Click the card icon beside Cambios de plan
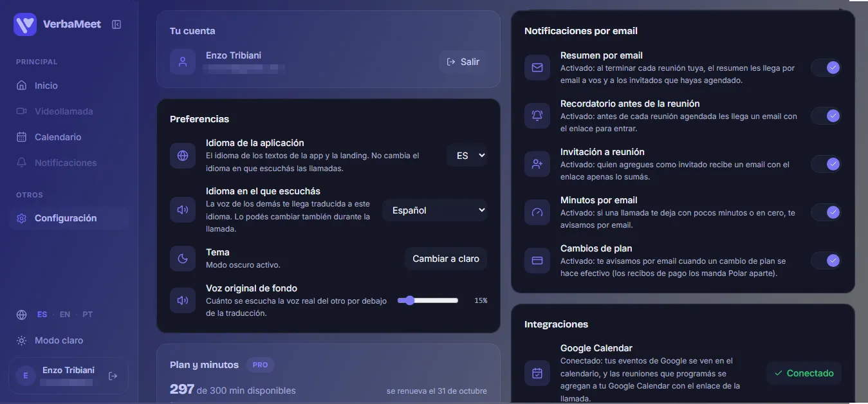Image resolution: width=868 pixels, height=404 pixels. (537, 261)
